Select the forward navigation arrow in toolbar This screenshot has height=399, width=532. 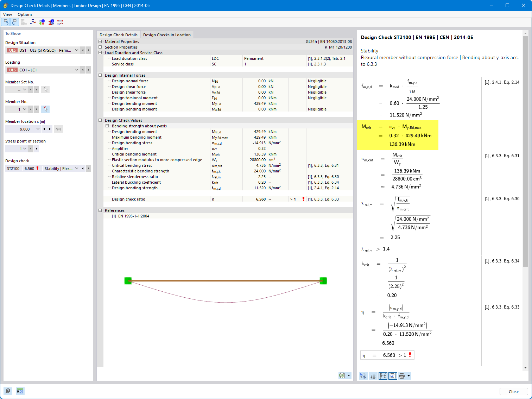(14, 22)
